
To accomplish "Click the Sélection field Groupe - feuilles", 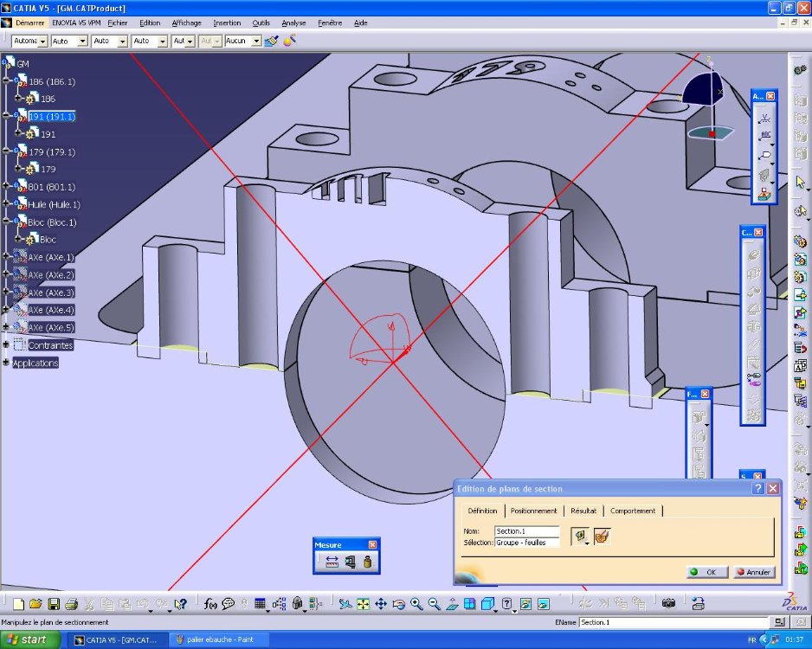I will click(526, 543).
